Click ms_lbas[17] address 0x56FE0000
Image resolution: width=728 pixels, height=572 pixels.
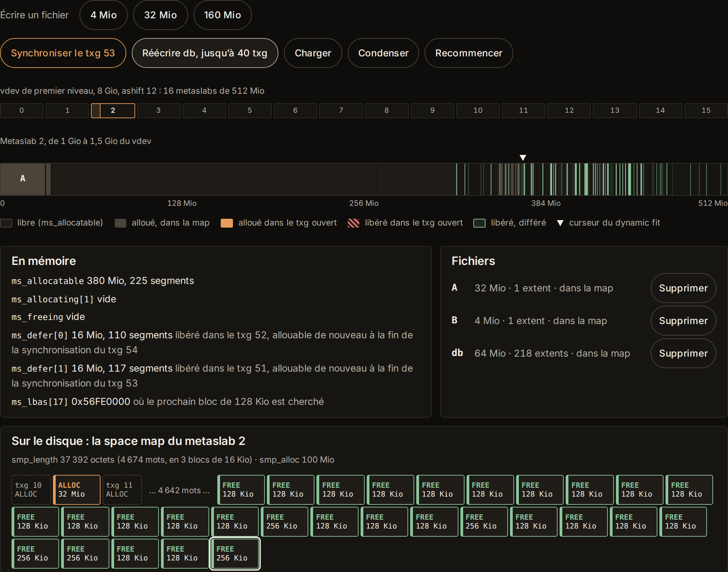tap(101, 401)
